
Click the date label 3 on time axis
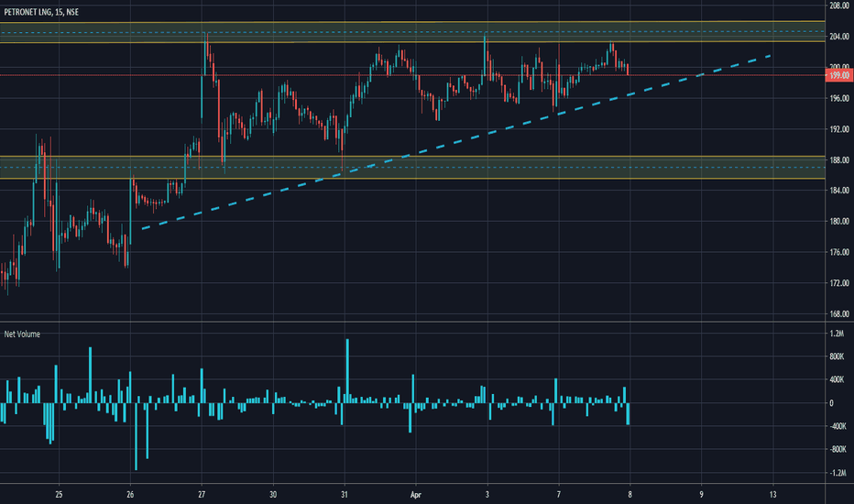[x=487, y=495]
